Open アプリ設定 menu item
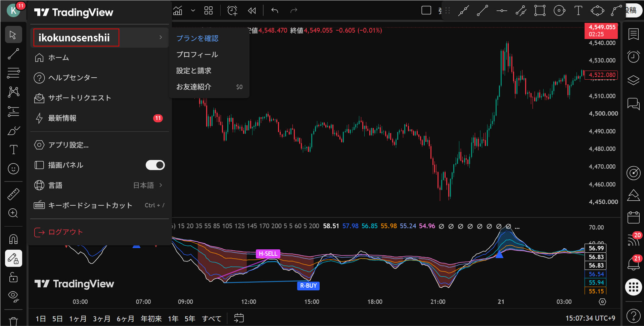 [x=99, y=145]
